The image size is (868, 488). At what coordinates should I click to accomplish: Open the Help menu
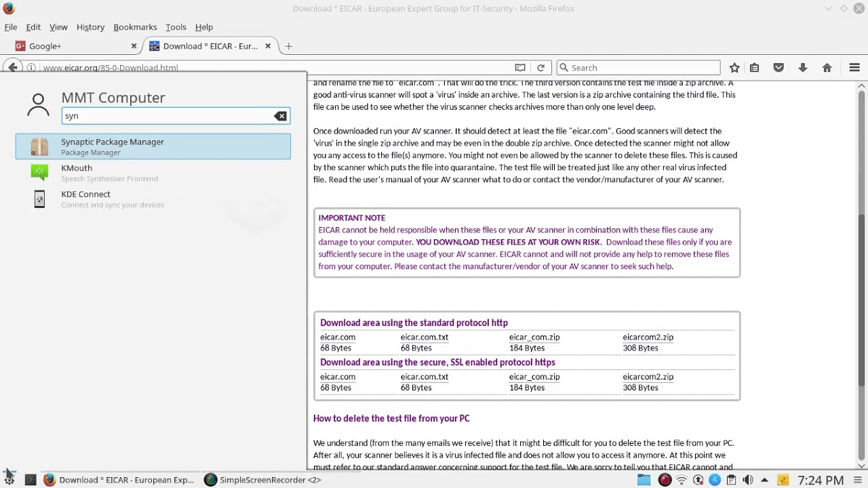pos(204,27)
